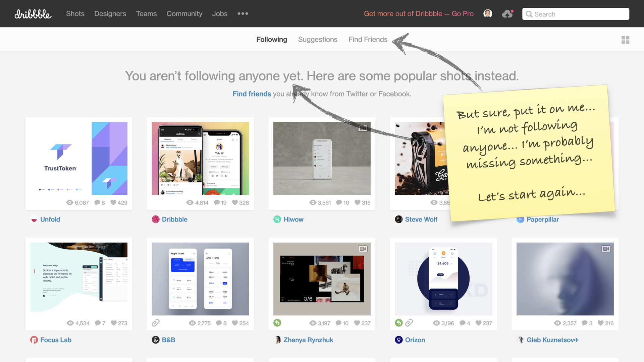
Task: Open the Designers menu in header
Action: coord(110,14)
